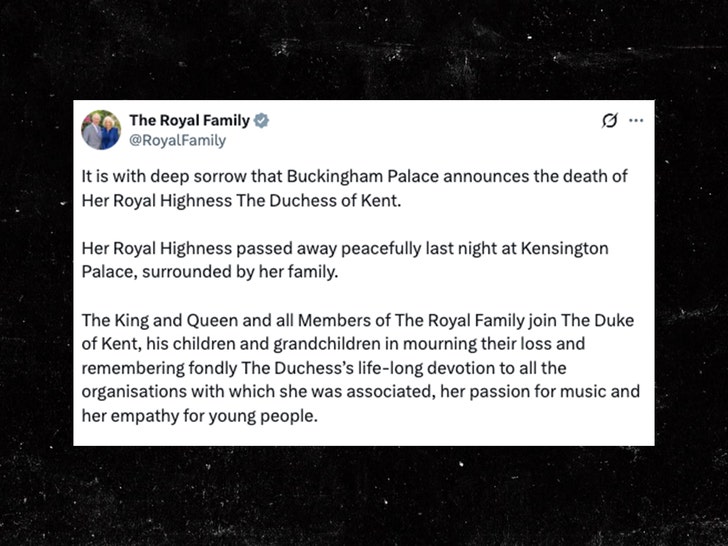Viewport: 728px width, 546px height.
Task: Open the @RoyalFamily handle link
Action: [177, 141]
